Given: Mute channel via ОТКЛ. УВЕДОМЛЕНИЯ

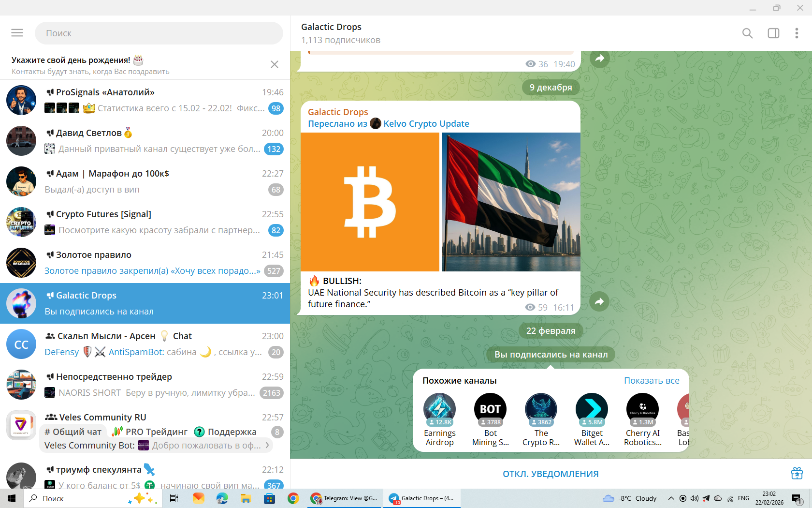Looking at the screenshot, I should [551, 474].
